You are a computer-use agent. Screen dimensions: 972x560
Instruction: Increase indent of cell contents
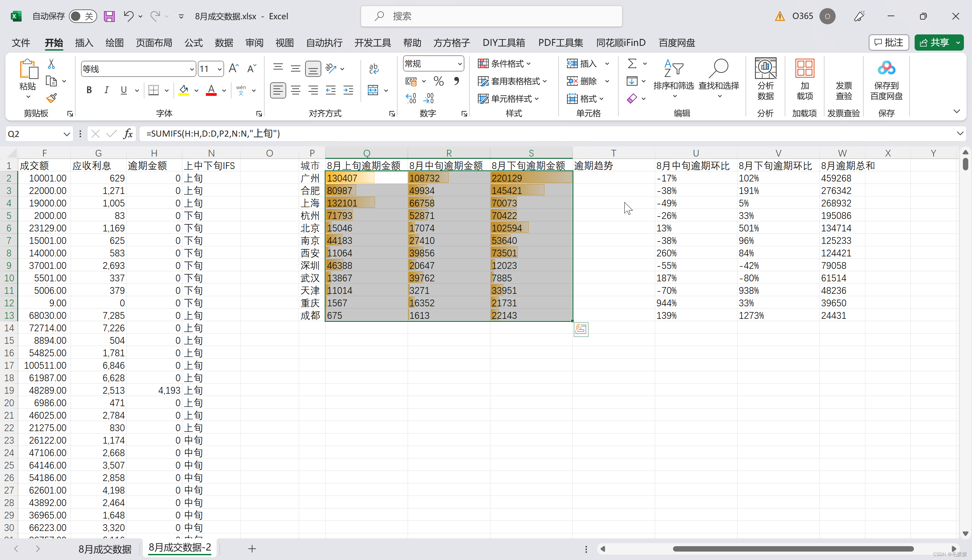pyautogui.click(x=348, y=90)
